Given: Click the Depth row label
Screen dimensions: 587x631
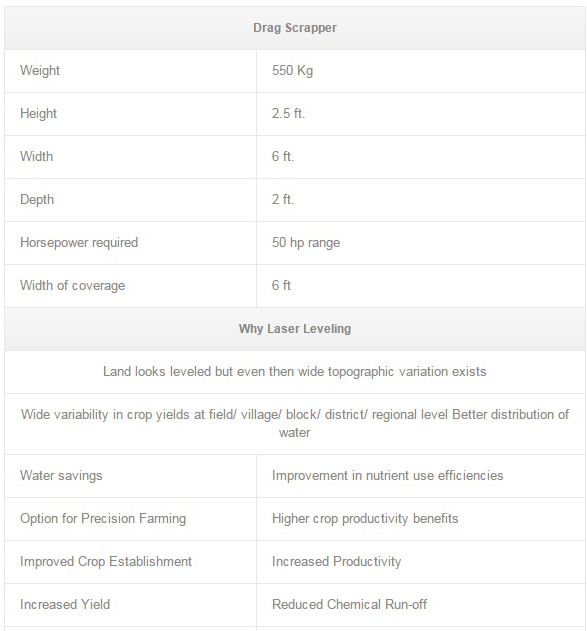Looking at the screenshot, I should click(x=37, y=200).
